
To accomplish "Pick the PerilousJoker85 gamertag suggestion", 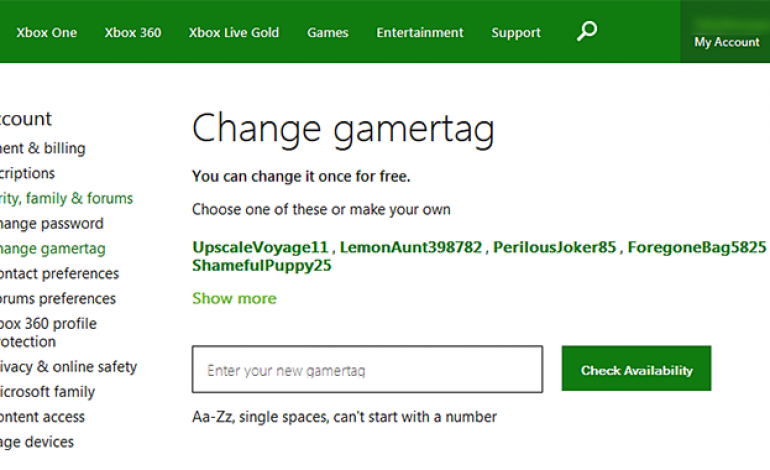I will pos(554,247).
